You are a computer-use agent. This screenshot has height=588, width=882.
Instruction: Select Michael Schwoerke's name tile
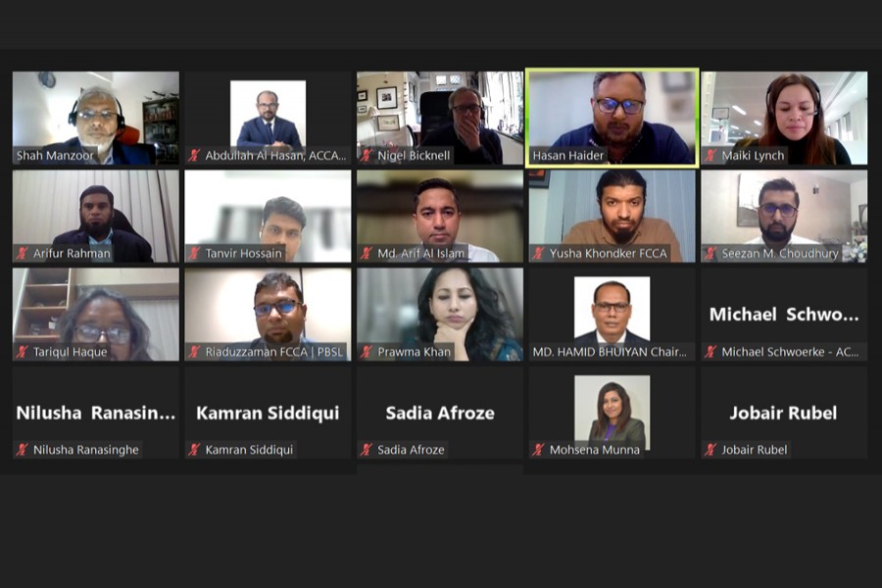tap(784, 315)
